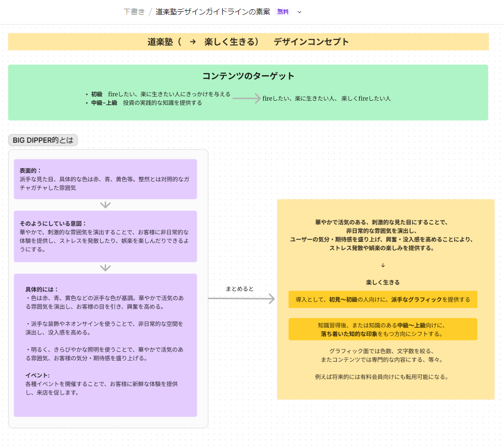Select the コンテンツのターゲット heading

[248, 76]
